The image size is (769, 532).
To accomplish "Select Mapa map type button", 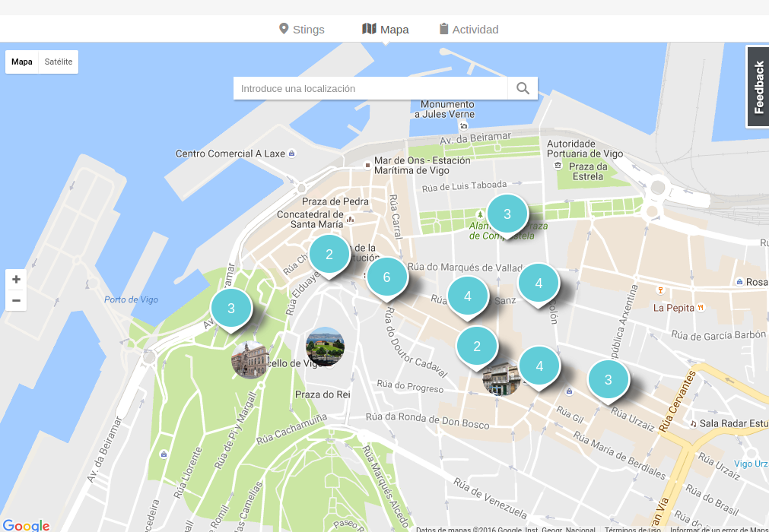I will point(22,62).
